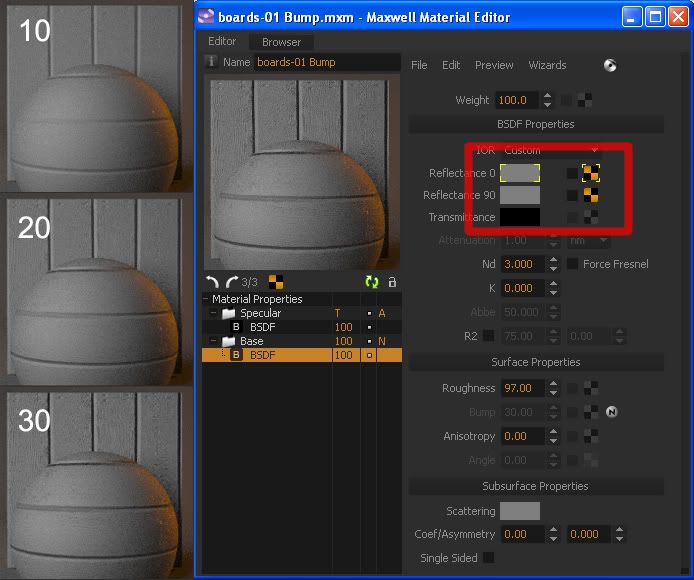
Task: Pick the Reflectance 90 color swatch
Action: coord(520,195)
